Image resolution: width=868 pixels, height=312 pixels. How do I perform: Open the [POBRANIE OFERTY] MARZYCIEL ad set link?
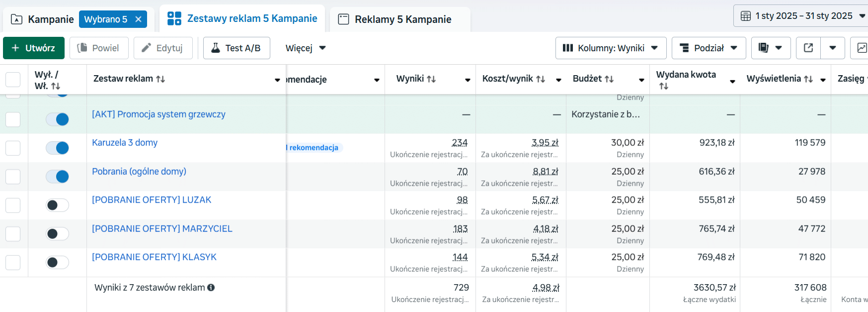point(162,228)
